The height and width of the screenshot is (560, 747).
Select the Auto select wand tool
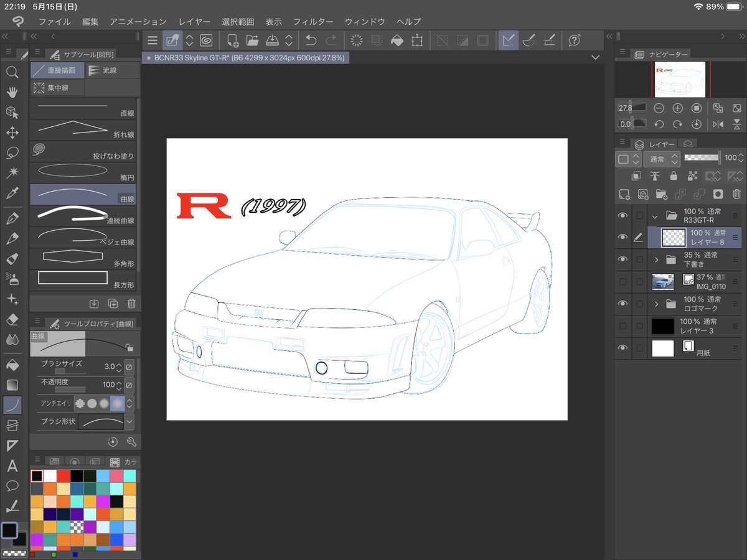pyautogui.click(x=12, y=172)
